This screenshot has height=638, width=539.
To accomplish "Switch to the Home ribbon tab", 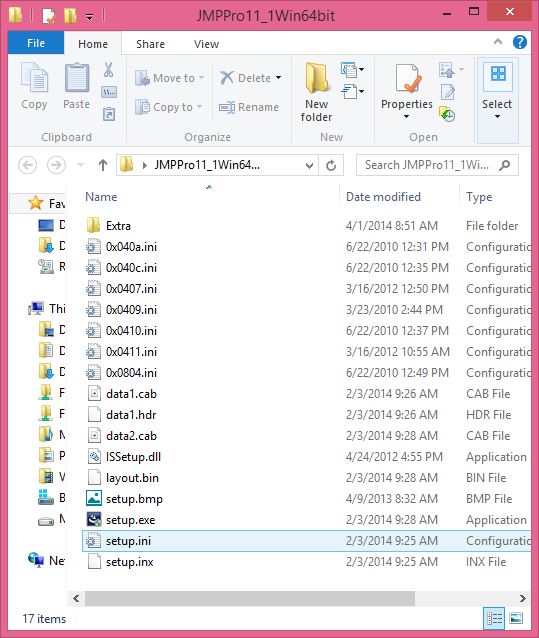I will tap(93, 44).
